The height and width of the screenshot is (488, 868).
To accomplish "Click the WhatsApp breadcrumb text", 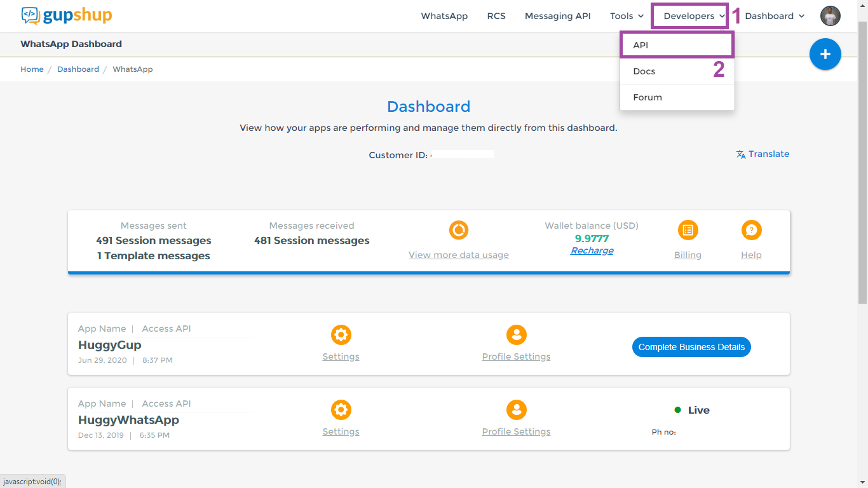I will (x=133, y=69).
